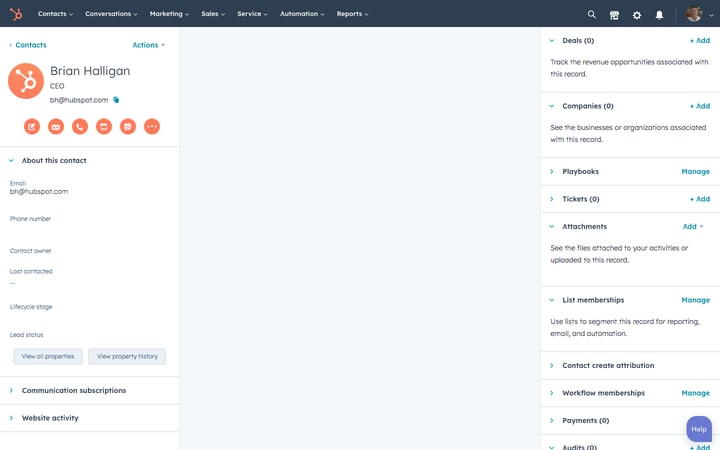Click the Email property value field
This screenshot has height=450, width=720.
click(x=39, y=192)
